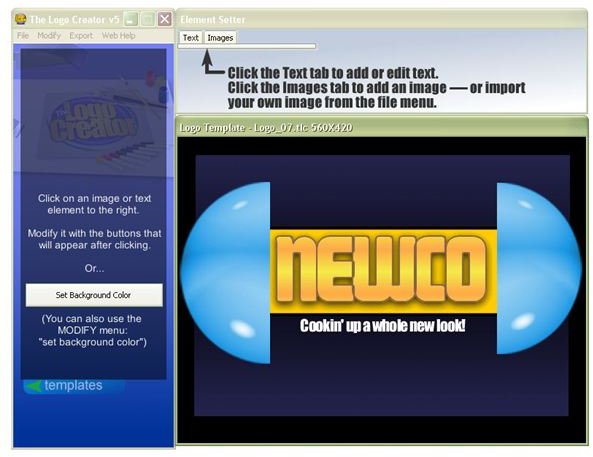This screenshot has width=593, height=457.
Task: Click the Element Setter title bar
Action: point(382,19)
